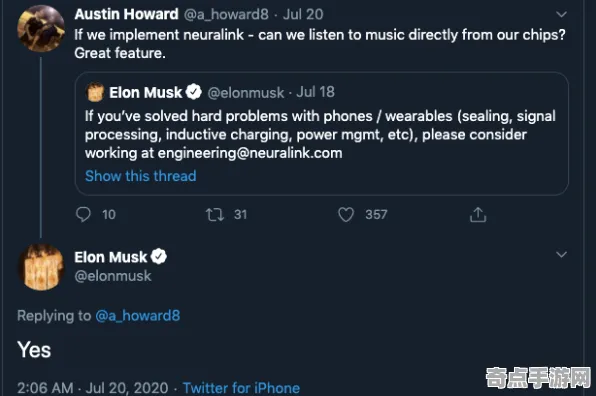
Task: Click 'Twitter for iPhone' source link
Action: pos(241,388)
